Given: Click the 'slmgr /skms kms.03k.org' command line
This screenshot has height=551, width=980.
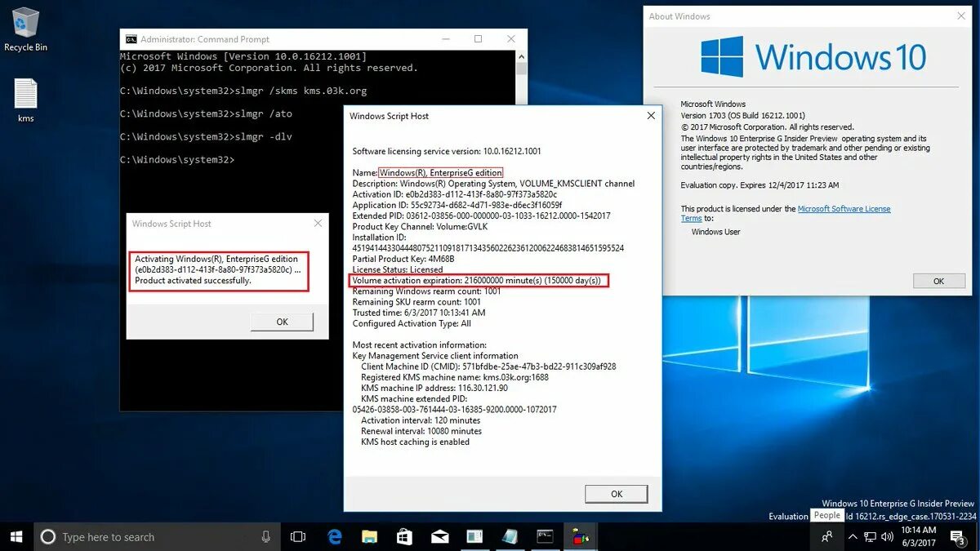Looking at the screenshot, I should (243, 91).
